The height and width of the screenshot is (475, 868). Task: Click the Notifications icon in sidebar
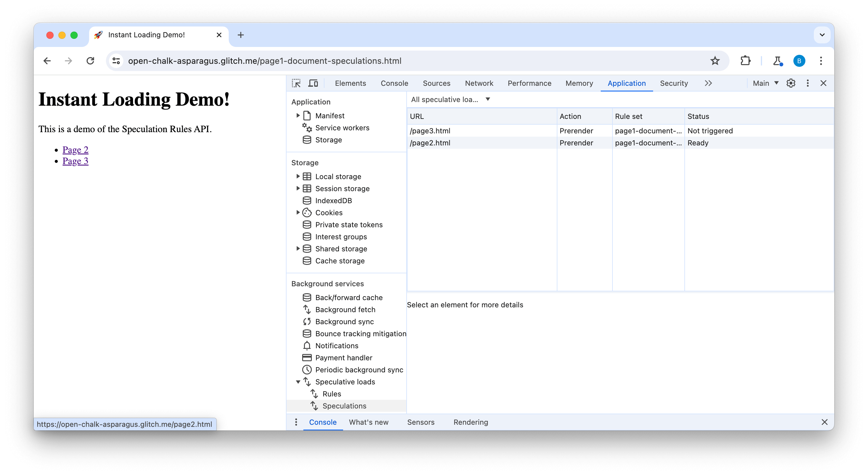point(307,346)
